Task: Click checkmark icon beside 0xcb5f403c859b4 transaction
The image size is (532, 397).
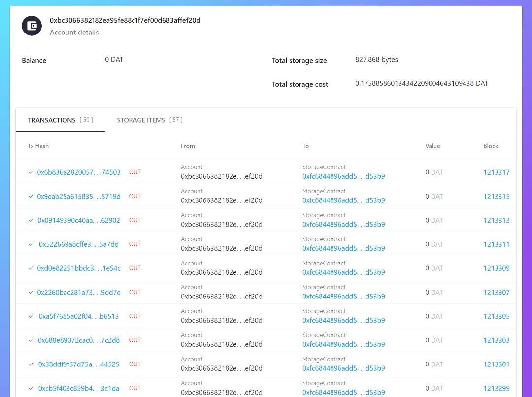Action: (x=31, y=388)
